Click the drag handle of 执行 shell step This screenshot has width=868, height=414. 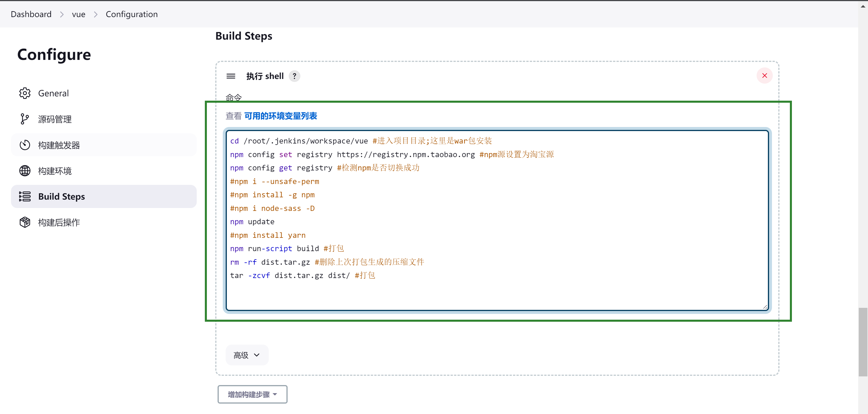(231, 76)
